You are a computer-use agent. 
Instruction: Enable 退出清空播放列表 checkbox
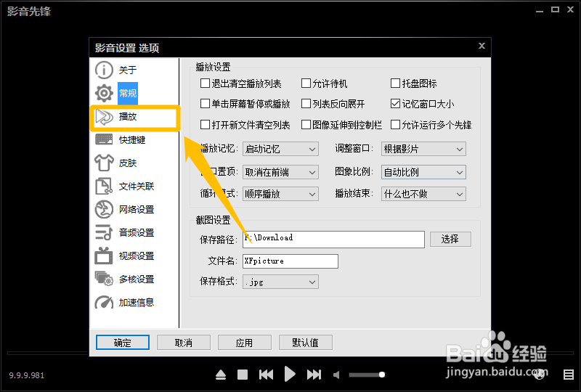[205, 83]
